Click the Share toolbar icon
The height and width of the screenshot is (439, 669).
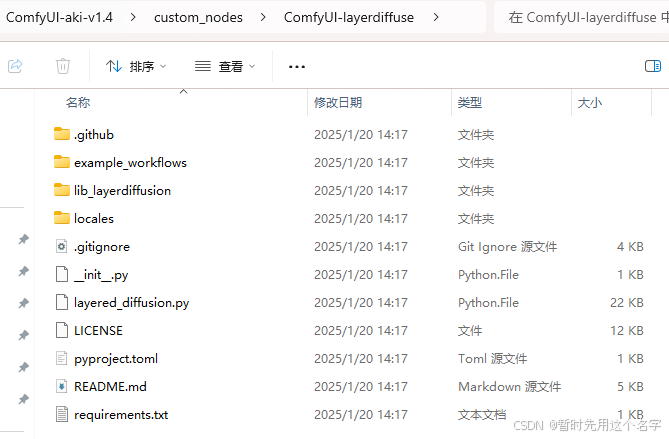(15, 66)
